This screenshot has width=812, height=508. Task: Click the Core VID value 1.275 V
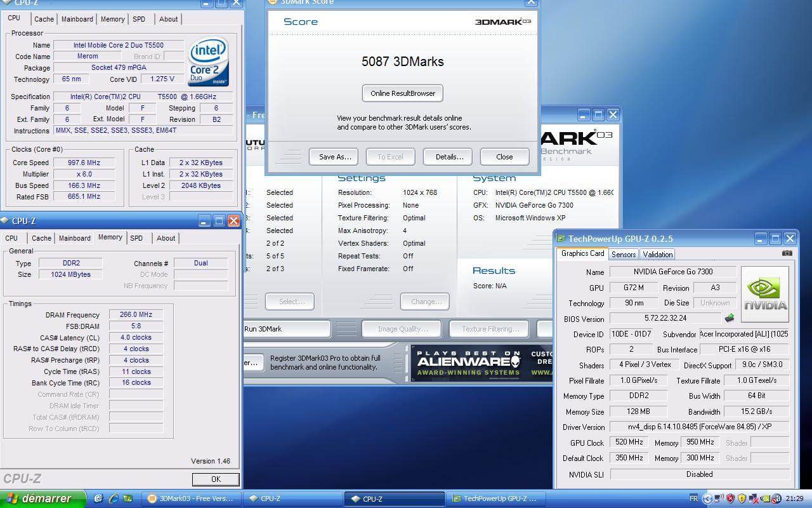pos(162,79)
